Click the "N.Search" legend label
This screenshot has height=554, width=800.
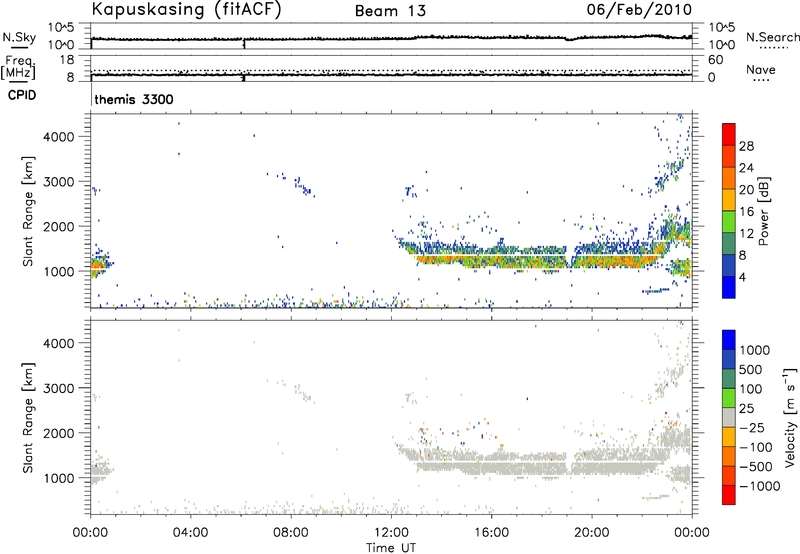(x=773, y=37)
